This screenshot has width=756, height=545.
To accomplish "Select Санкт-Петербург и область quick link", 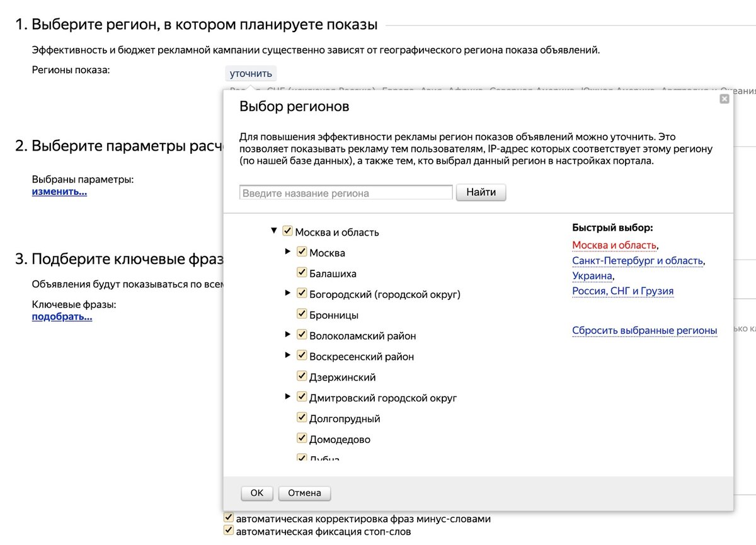I will (638, 261).
